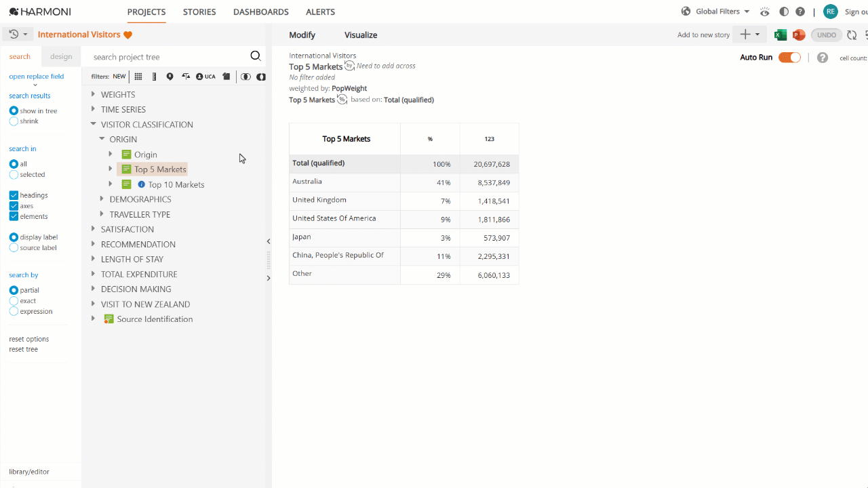Select the 'source label' radio button
This screenshot has width=868, height=488.
[14, 248]
